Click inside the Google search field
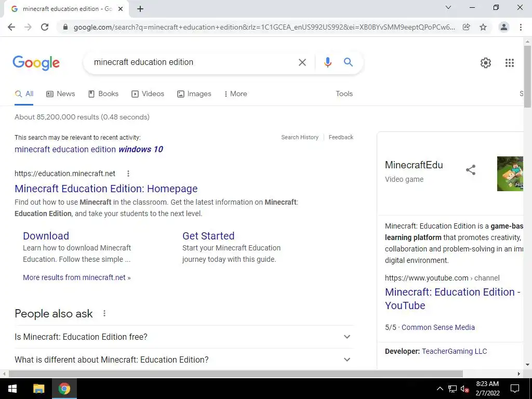This screenshot has width=532, height=399. coord(190,62)
